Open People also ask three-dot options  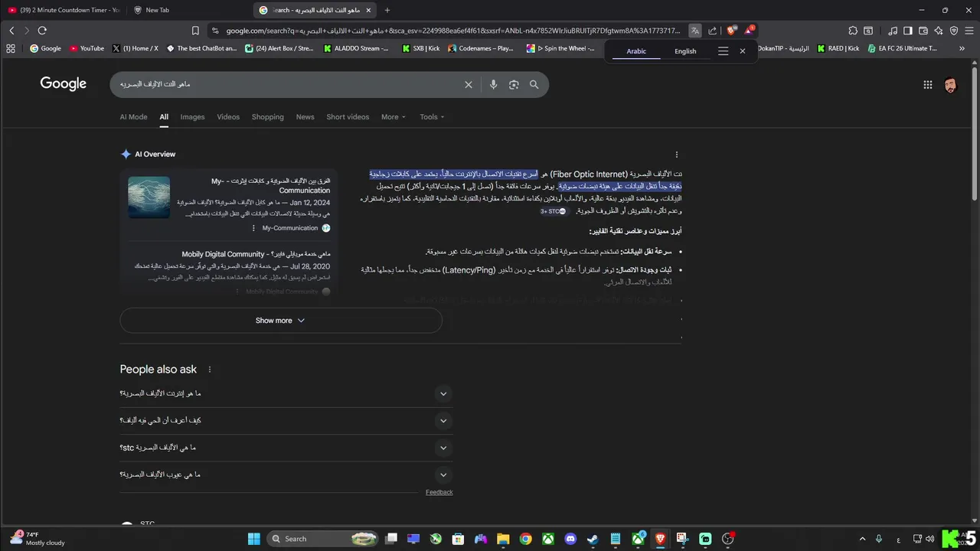click(209, 370)
